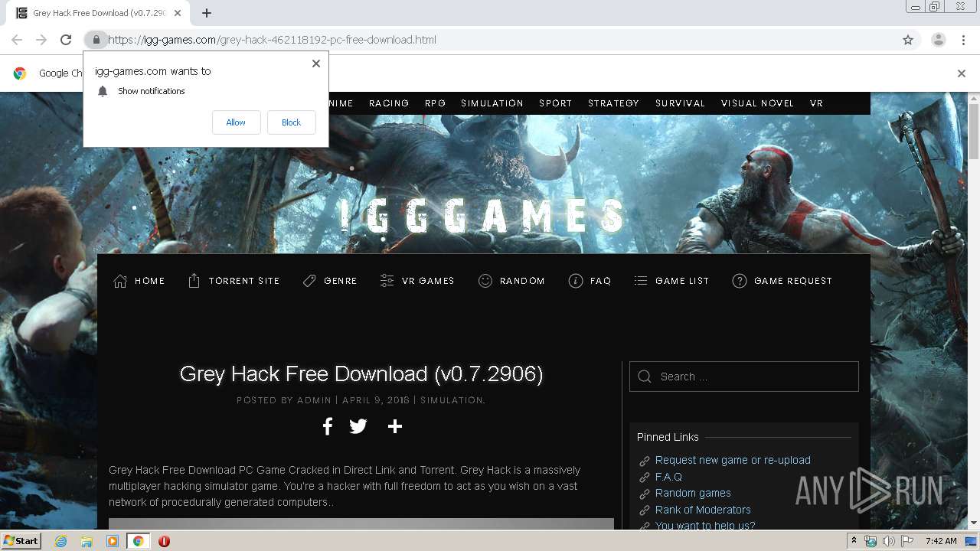The width and height of the screenshot is (980, 551).
Task: Click the FAQ info icon
Action: 576,281
